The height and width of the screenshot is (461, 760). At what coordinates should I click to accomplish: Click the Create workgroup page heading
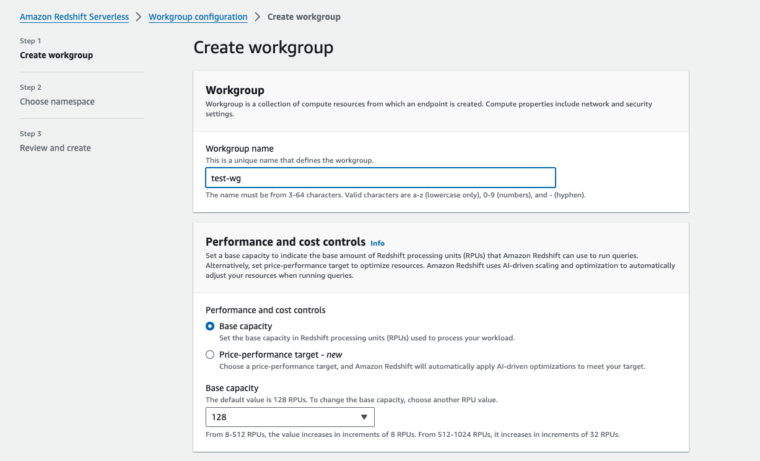point(263,47)
